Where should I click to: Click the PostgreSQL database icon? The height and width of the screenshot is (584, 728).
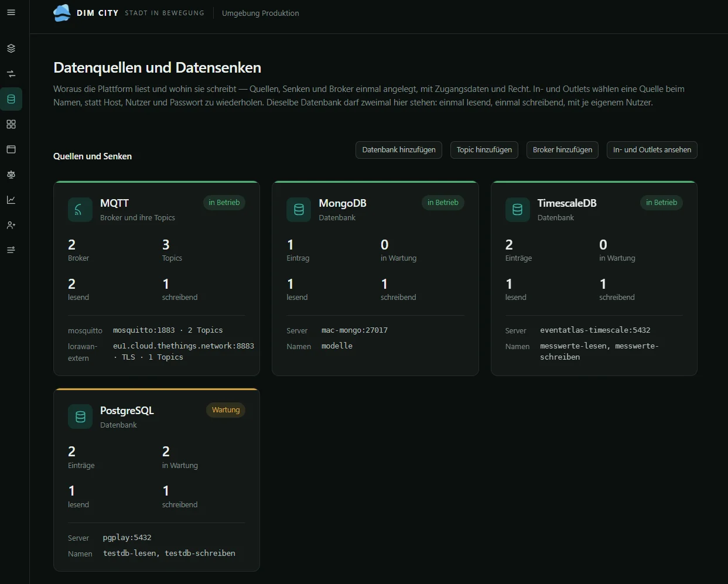click(80, 417)
